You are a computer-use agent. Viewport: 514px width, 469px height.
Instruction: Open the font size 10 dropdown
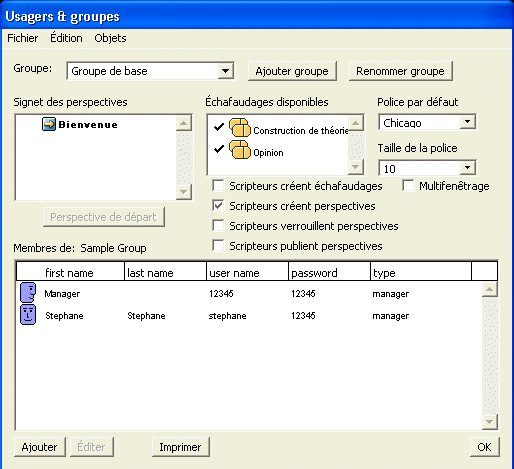[468, 168]
